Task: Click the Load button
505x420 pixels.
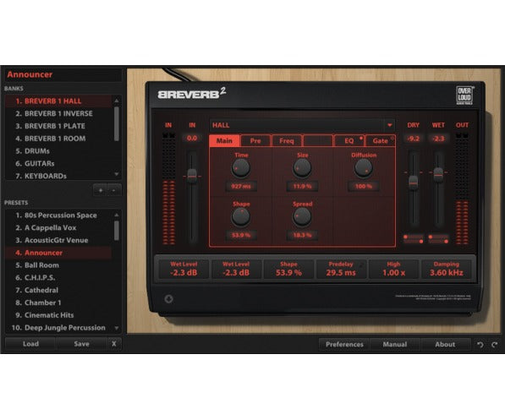Action: coord(30,344)
